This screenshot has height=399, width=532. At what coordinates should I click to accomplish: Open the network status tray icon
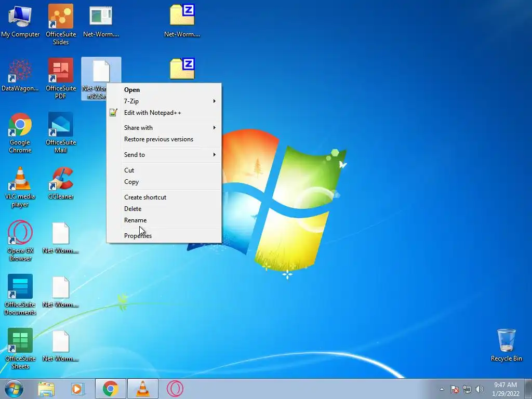tap(467, 389)
